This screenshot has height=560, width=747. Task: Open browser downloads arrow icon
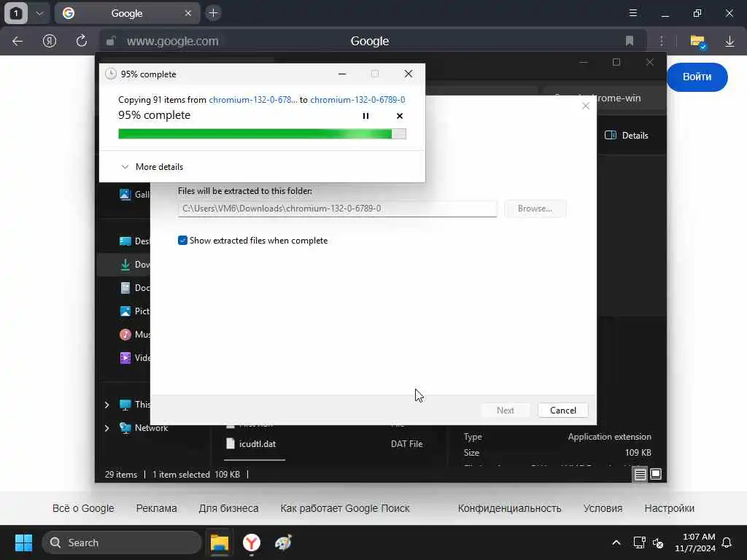click(729, 42)
